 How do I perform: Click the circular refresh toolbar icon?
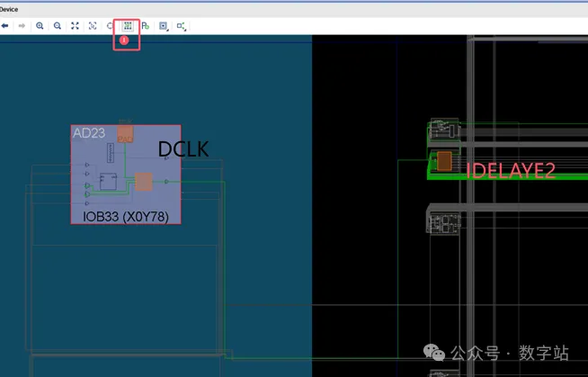[x=110, y=26]
